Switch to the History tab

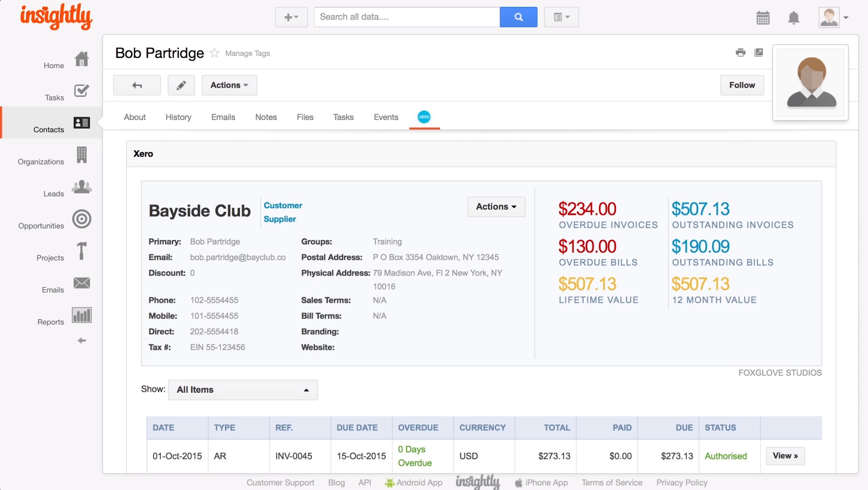coord(178,117)
